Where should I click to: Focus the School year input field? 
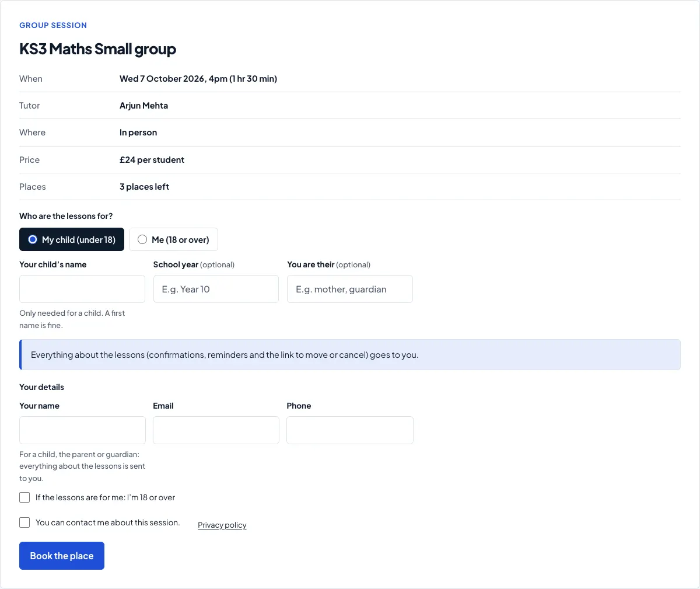pos(216,289)
